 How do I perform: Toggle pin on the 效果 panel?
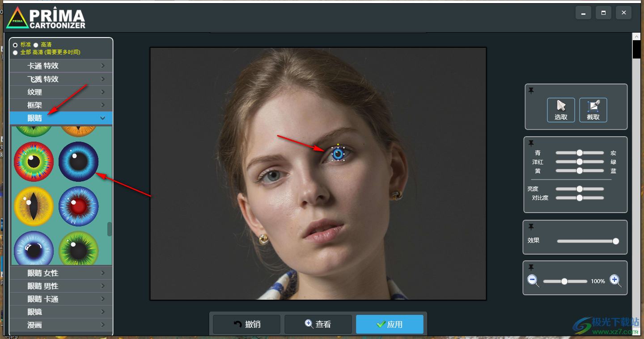(531, 226)
